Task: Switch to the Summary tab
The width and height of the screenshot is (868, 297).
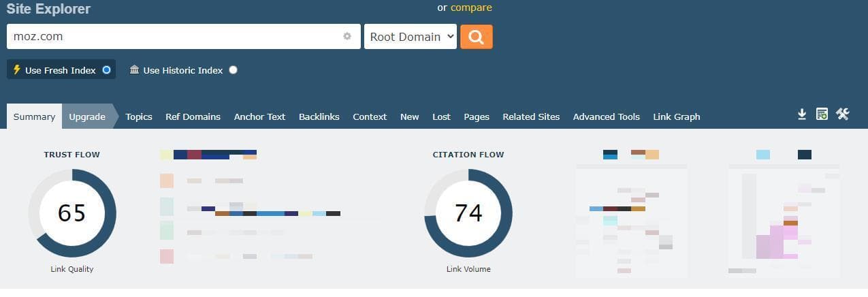Action: [34, 116]
